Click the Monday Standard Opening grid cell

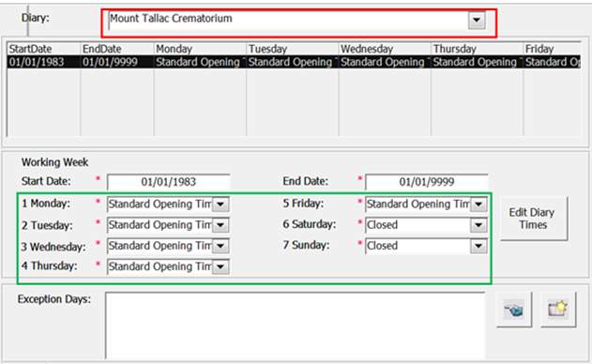pyautogui.click(x=200, y=62)
